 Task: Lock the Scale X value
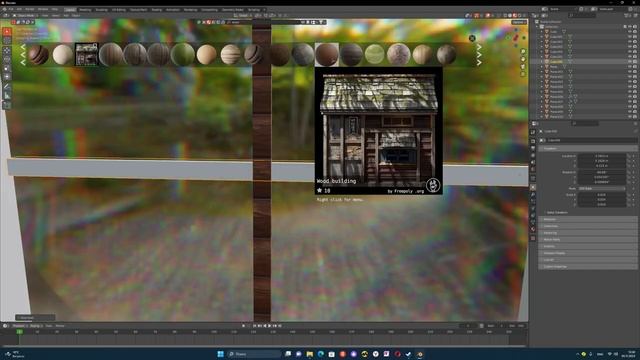629,195
